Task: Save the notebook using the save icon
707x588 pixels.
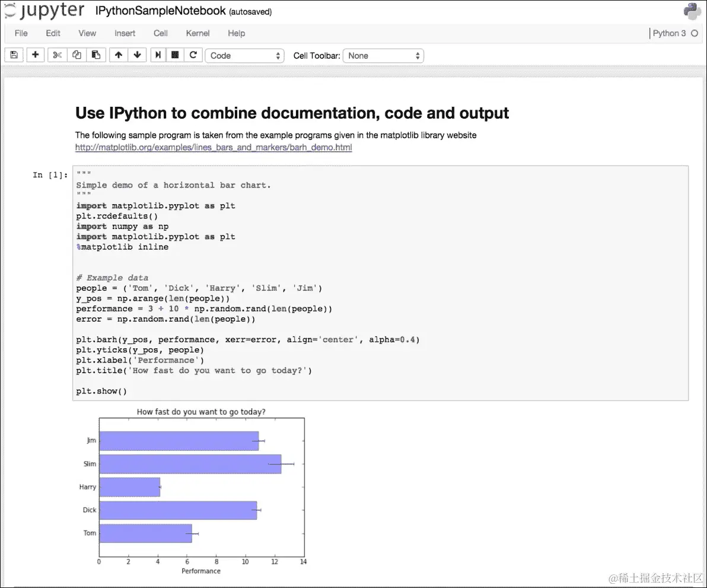Action: click(x=13, y=55)
